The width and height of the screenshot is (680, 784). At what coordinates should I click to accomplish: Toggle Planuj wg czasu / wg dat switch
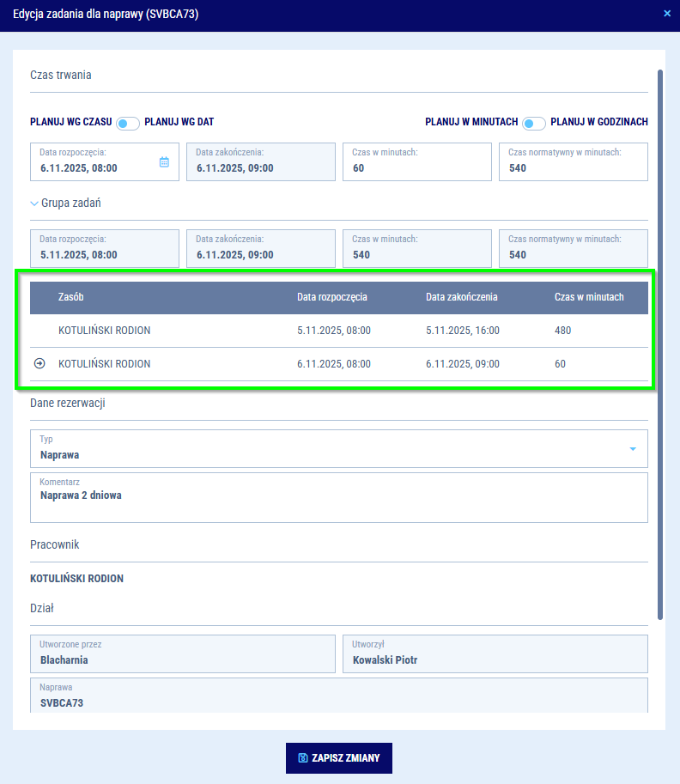128,123
